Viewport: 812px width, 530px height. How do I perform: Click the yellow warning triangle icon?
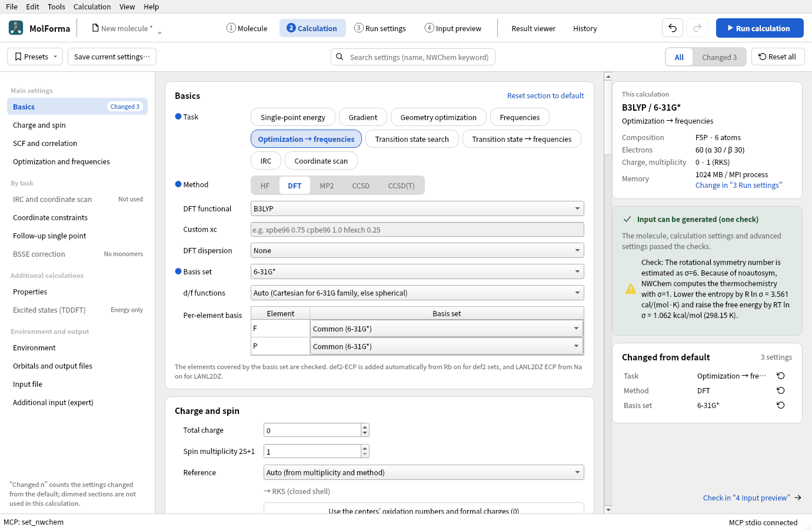click(x=631, y=289)
